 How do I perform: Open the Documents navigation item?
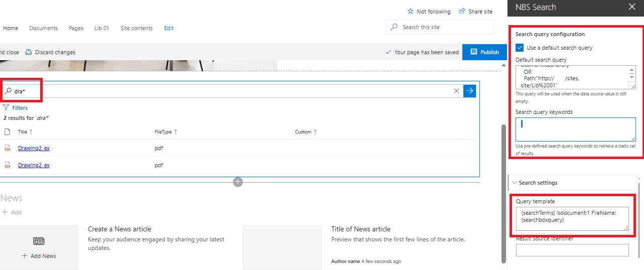[x=43, y=28]
